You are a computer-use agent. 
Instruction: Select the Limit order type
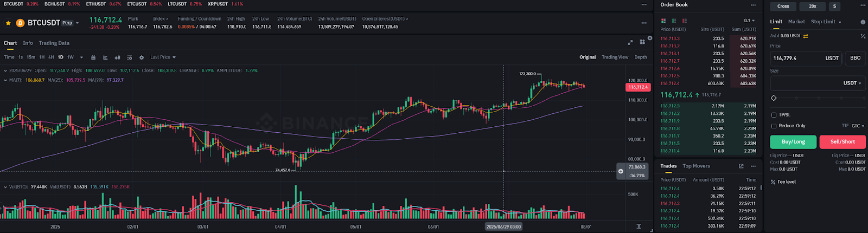coord(776,22)
